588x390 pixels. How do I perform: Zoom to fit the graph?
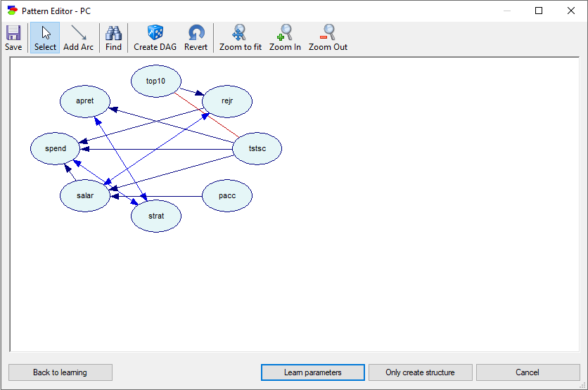(241, 37)
